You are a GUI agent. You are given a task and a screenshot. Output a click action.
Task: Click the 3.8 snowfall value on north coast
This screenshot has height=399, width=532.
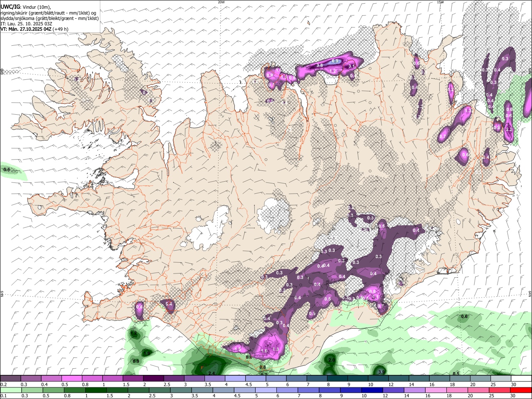point(320,66)
